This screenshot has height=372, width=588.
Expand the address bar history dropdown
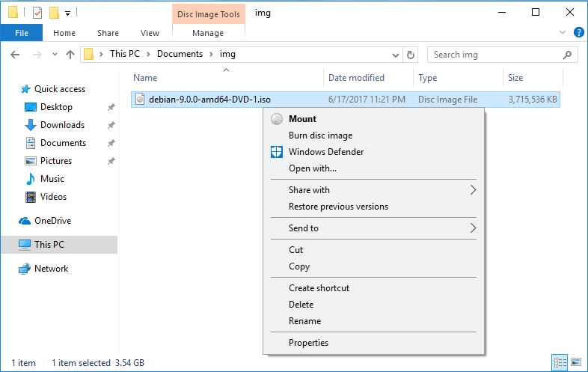coord(395,55)
